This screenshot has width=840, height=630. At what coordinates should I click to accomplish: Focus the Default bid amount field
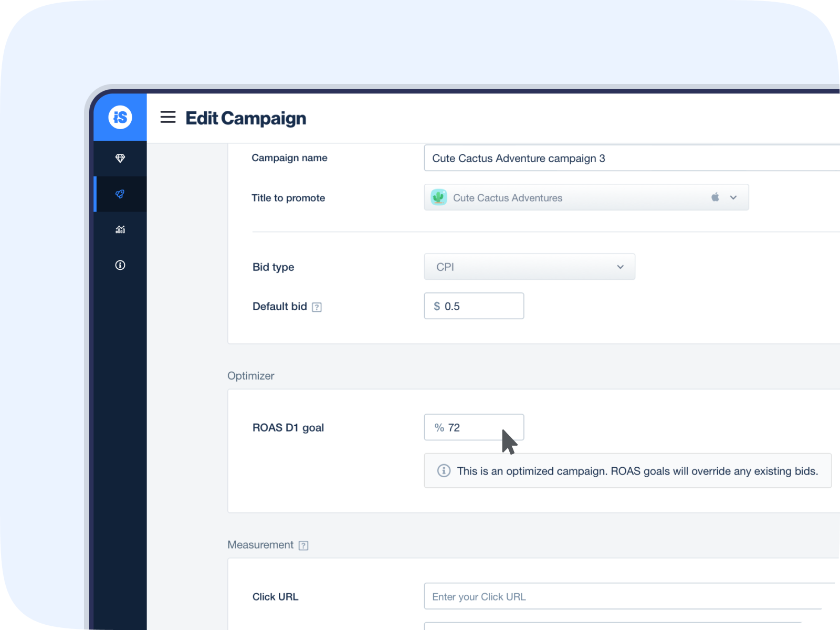pyautogui.click(x=480, y=306)
